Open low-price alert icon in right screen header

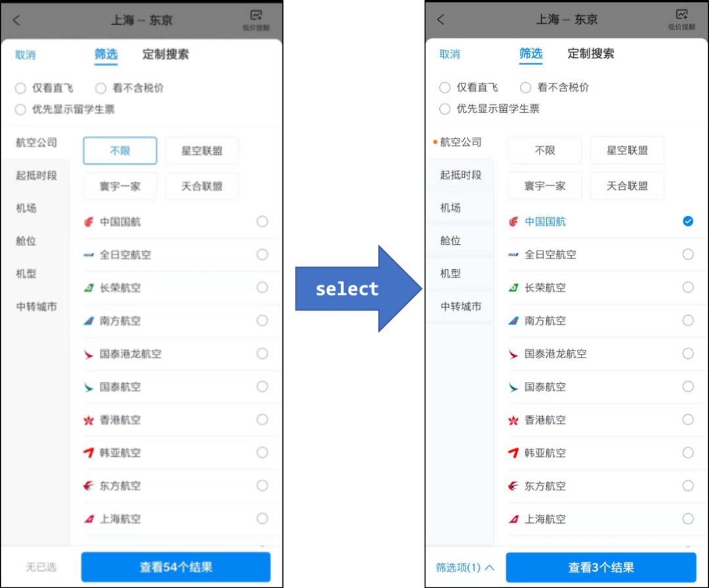[x=681, y=20]
